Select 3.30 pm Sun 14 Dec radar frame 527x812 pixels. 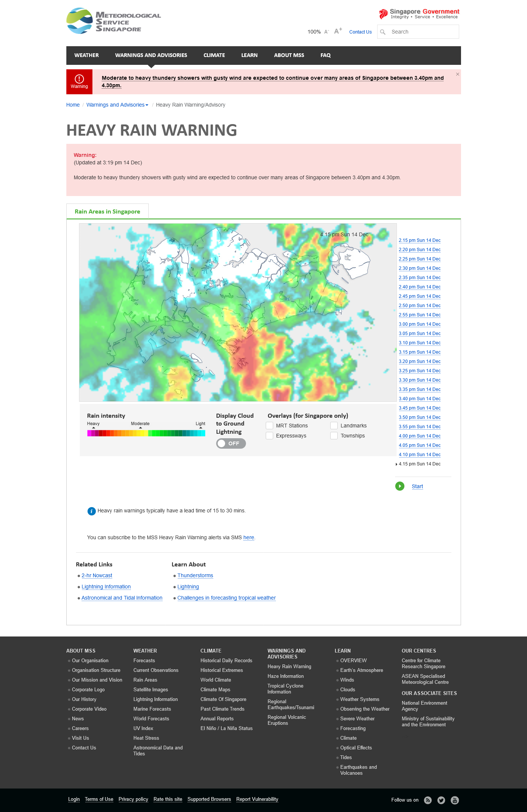point(419,380)
